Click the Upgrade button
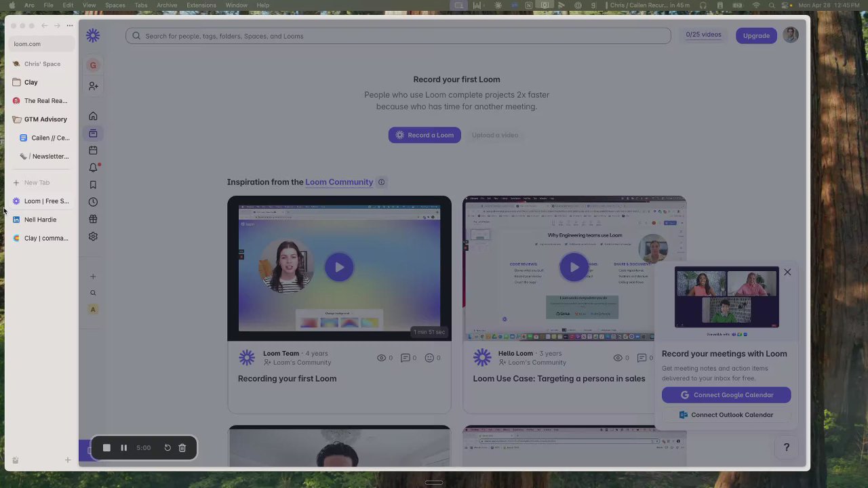Screen dimensions: 868x488 pyautogui.click(x=756, y=35)
